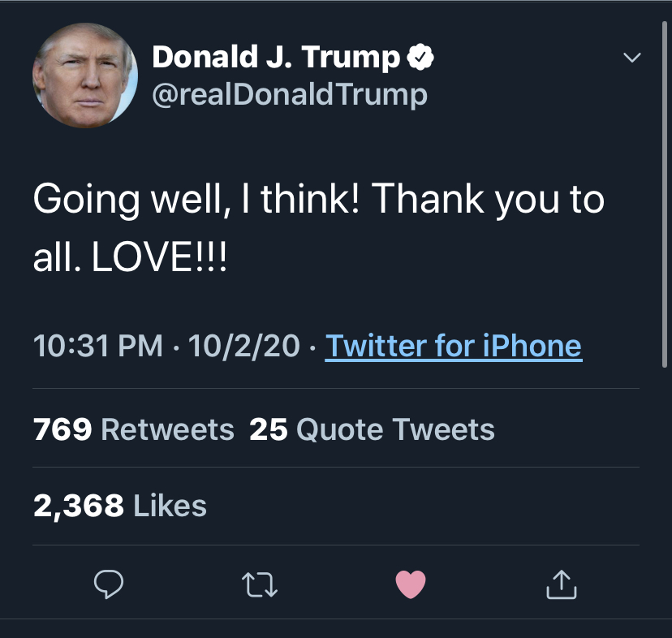Reply to the tweet via speech bubble icon
This screenshot has width=672, height=638.
pos(108,584)
